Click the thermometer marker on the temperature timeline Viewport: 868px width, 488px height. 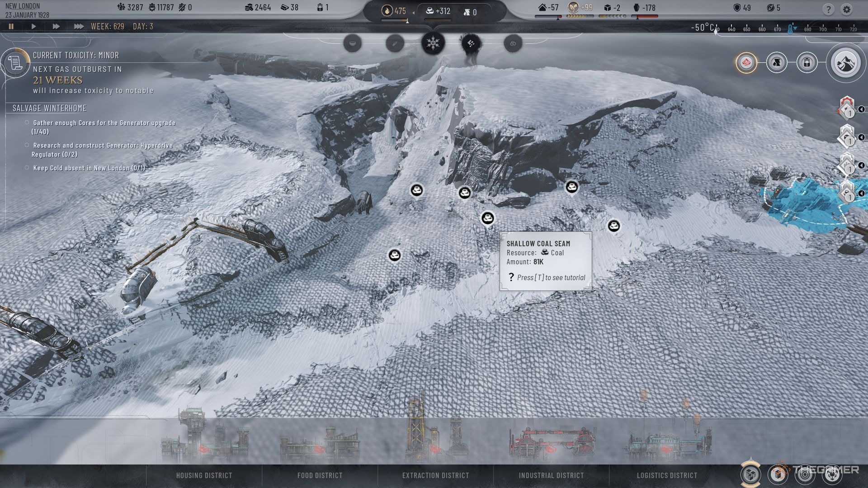pyautogui.click(x=790, y=29)
